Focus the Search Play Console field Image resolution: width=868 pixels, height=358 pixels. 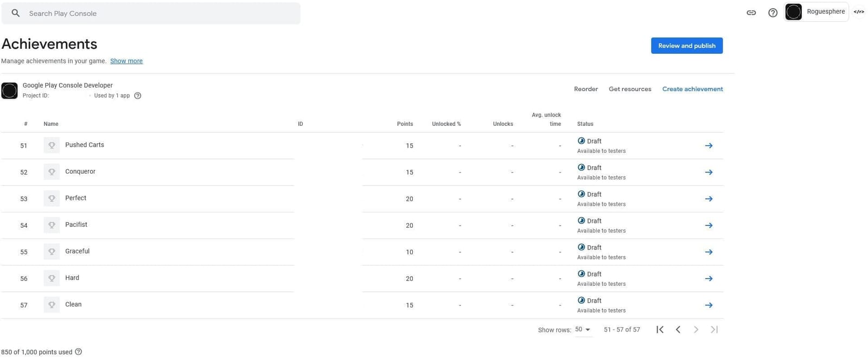(151, 13)
